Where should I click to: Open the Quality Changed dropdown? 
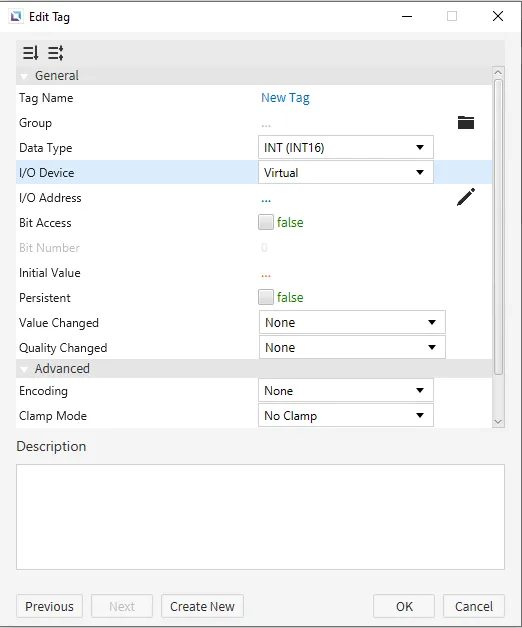(352, 347)
